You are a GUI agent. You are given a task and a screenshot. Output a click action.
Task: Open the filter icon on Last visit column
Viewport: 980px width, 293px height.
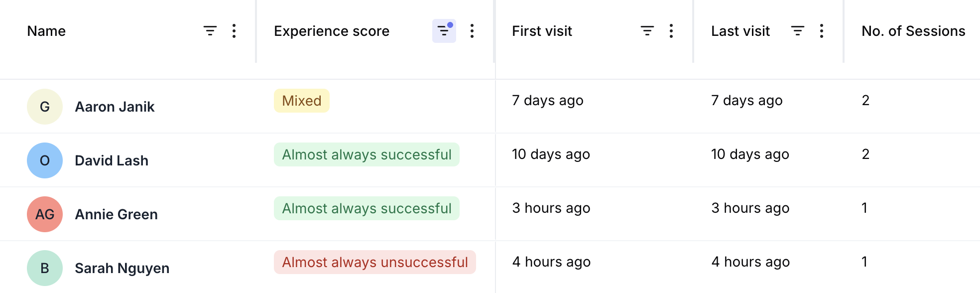point(798,30)
